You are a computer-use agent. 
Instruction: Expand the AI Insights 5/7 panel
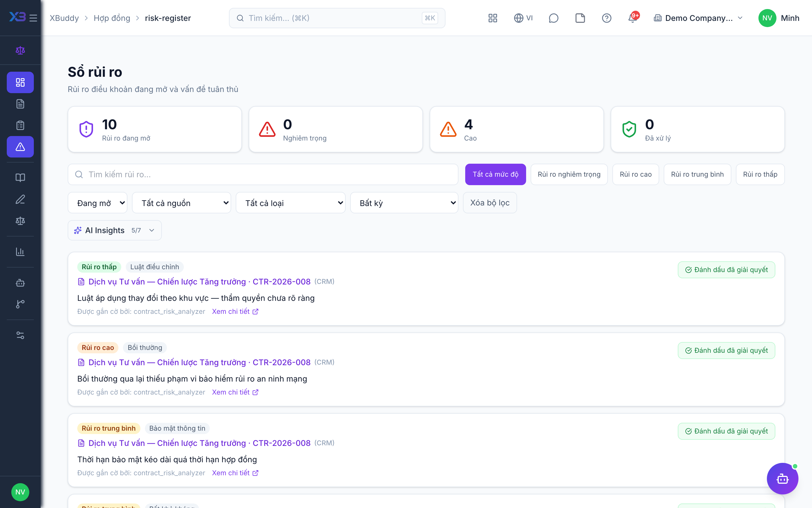click(x=115, y=231)
